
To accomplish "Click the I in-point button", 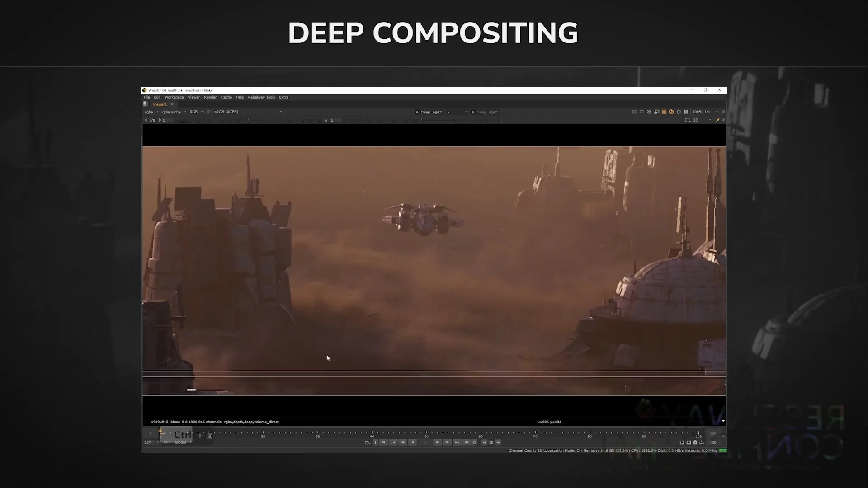I will click(375, 442).
